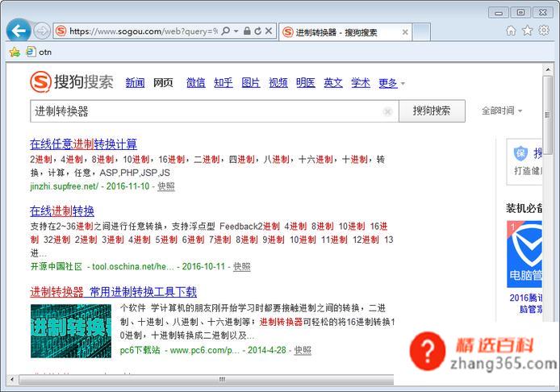The image size is (560, 392).
Task: Open the otn bookmark
Action: pos(39,52)
